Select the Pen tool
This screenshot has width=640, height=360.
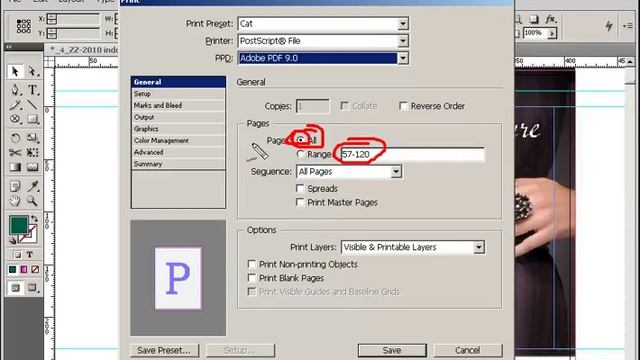pos(15,89)
